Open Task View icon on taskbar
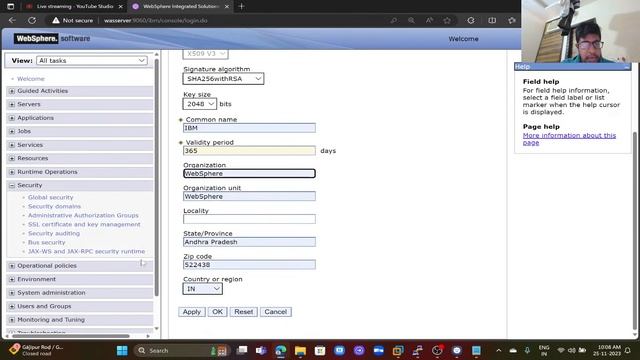This screenshot has height=360, width=640. (242, 350)
